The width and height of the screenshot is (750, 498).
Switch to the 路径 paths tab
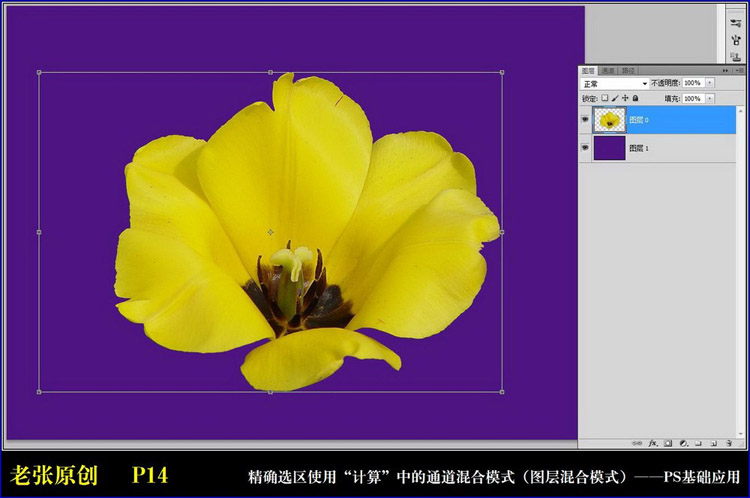[628, 71]
